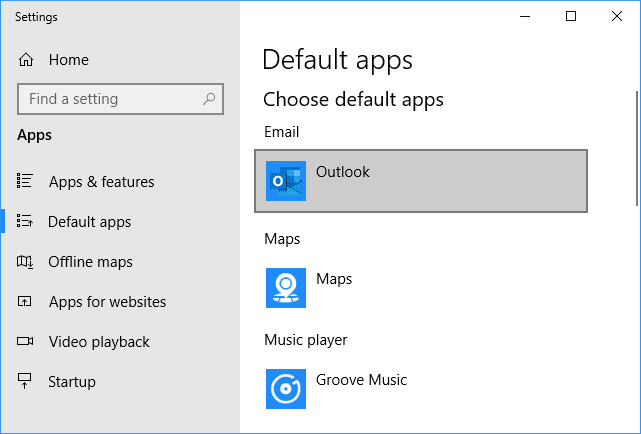Click the Maps app icon
The image size is (641, 434).
pos(286,288)
